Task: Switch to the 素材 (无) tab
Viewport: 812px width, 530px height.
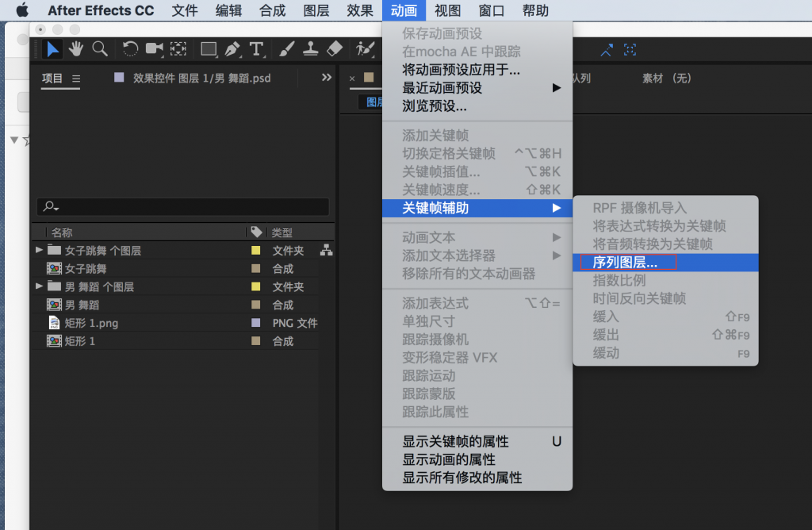Action: click(666, 79)
